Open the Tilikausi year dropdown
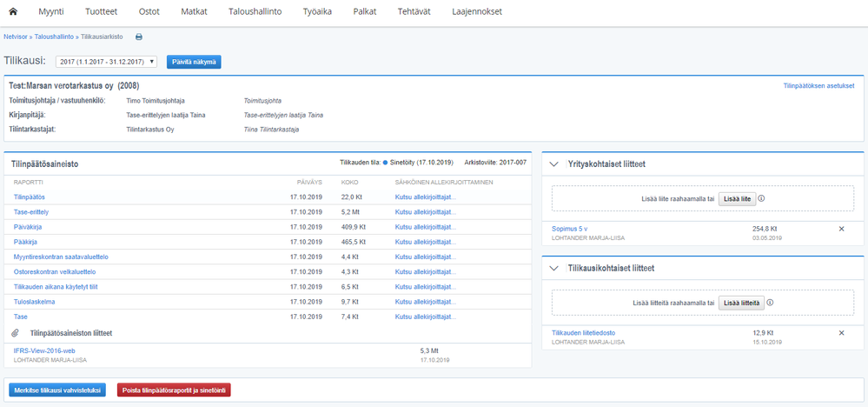The width and height of the screenshot is (868, 407). coord(106,62)
